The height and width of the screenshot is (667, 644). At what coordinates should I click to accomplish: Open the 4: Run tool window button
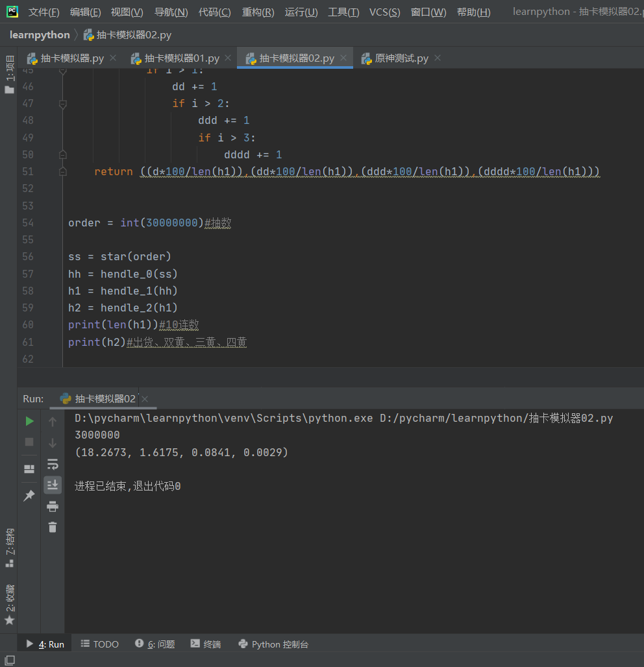pyautogui.click(x=45, y=644)
